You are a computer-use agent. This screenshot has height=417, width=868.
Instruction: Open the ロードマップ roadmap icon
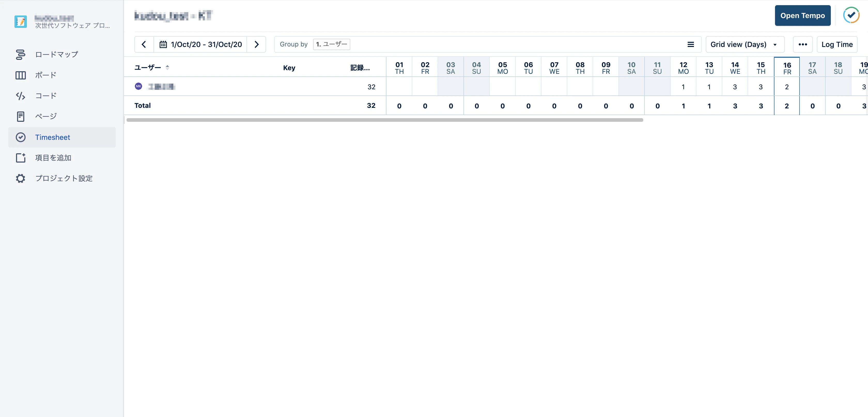tap(21, 54)
